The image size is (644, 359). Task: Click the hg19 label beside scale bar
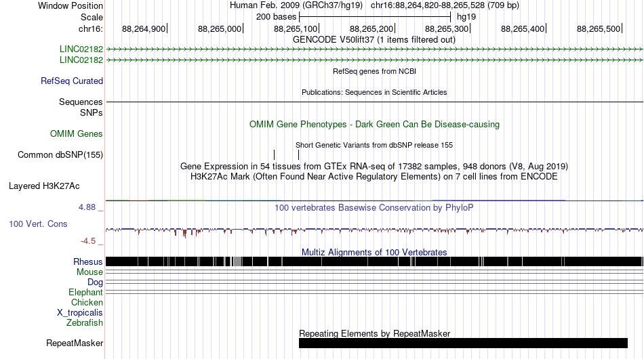466,17
